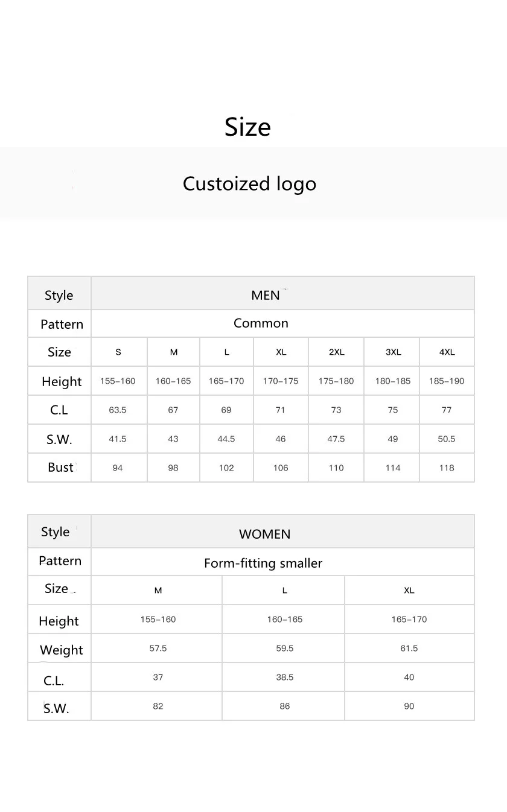
Task: Select men's size 2XL column header
Action: click(336, 352)
